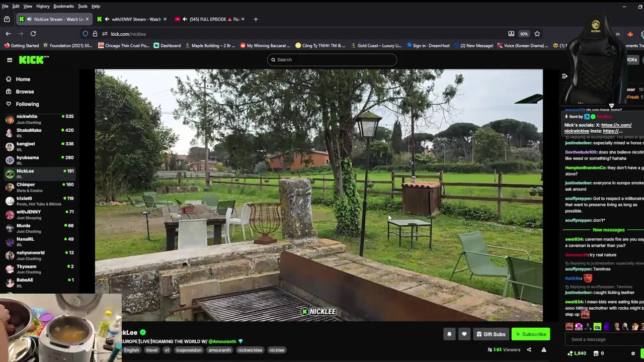Open Sign in - DreamHost bookmark

(428, 45)
